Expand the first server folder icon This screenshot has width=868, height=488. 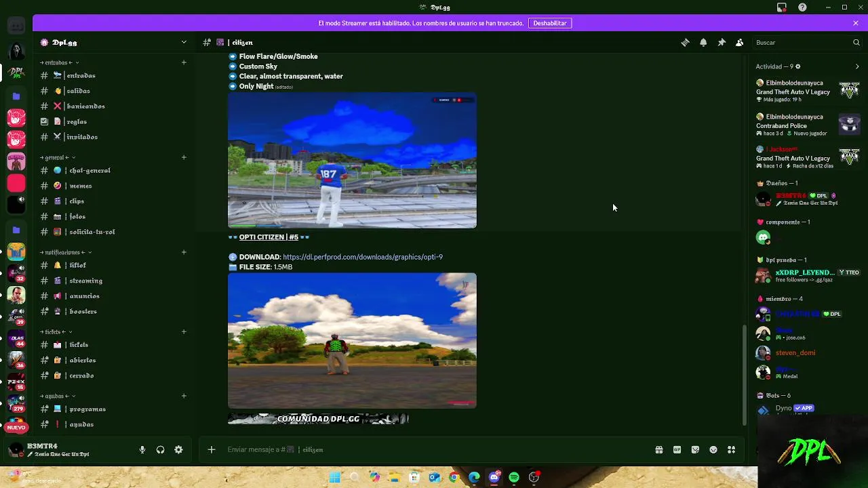(16, 96)
